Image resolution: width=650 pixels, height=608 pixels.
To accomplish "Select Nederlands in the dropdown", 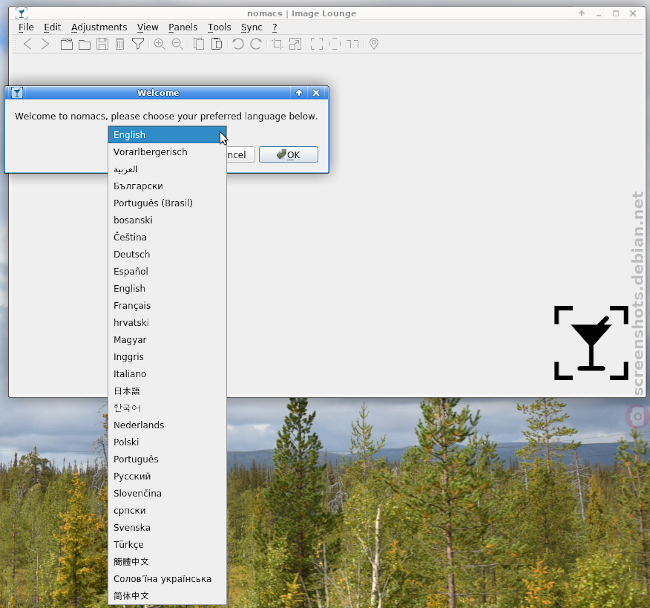I will tap(167, 425).
